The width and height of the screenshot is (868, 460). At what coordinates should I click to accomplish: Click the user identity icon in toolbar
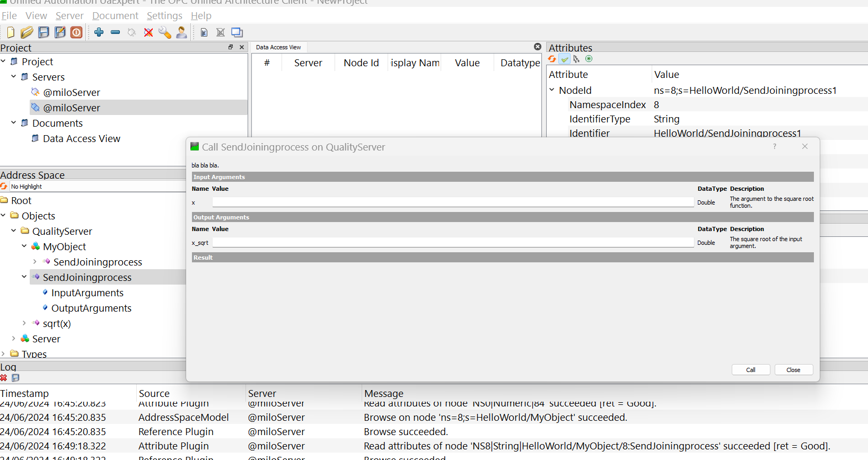pos(181,32)
